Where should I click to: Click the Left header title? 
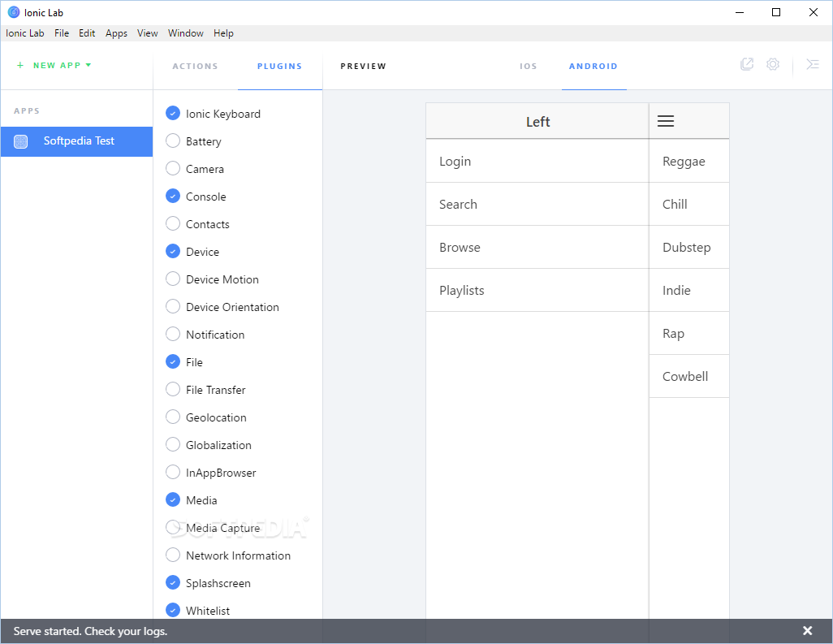point(537,122)
